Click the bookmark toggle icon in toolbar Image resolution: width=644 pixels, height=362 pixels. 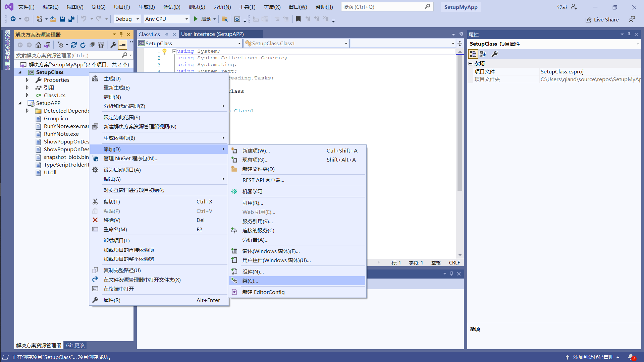pyautogui.click(x=298, y=19)
